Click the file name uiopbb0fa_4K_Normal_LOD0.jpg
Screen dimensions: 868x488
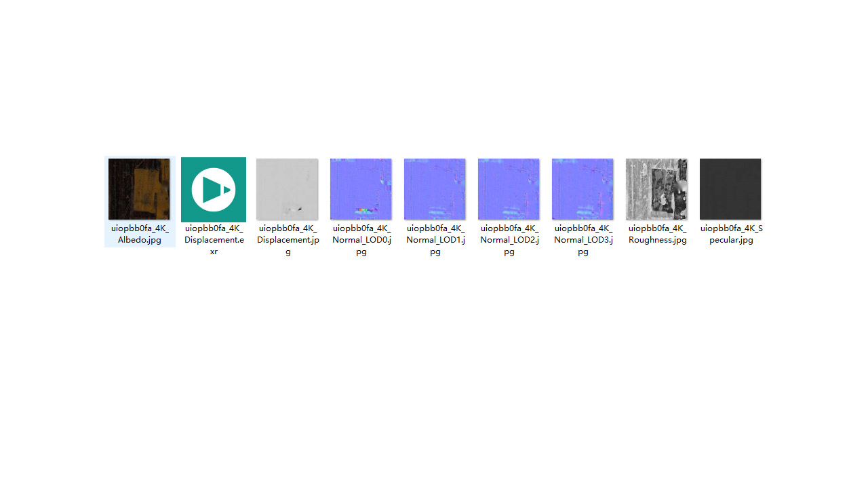click(x=361, y=240)
